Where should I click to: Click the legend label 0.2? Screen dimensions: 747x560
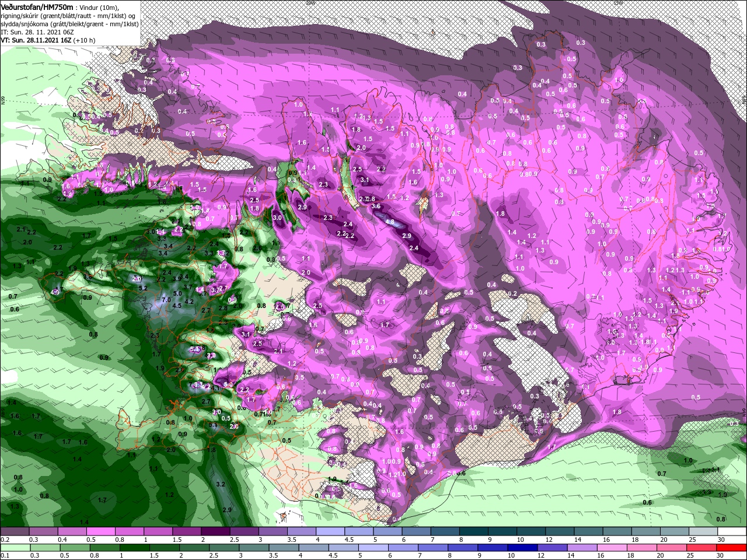tap(5, 540)
